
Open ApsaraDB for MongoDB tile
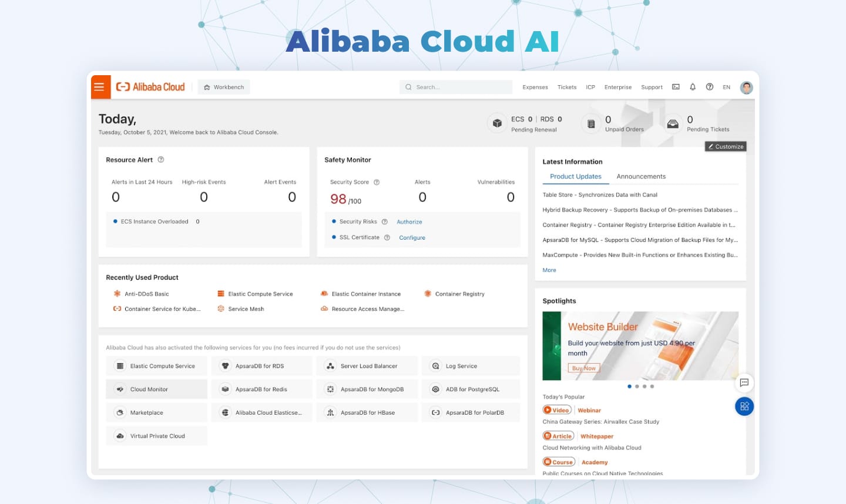pos(367,389)
